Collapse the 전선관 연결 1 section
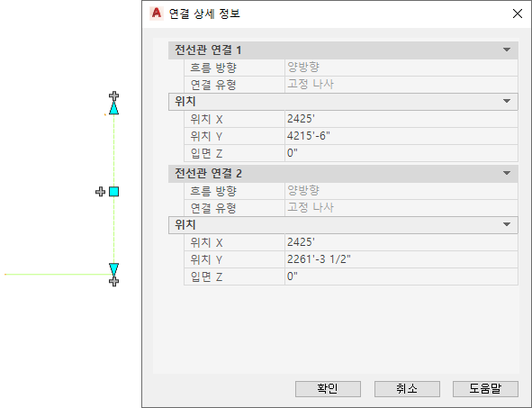This screenshot has width=532, height=408. pyautogui.click(x=507, y=50)
